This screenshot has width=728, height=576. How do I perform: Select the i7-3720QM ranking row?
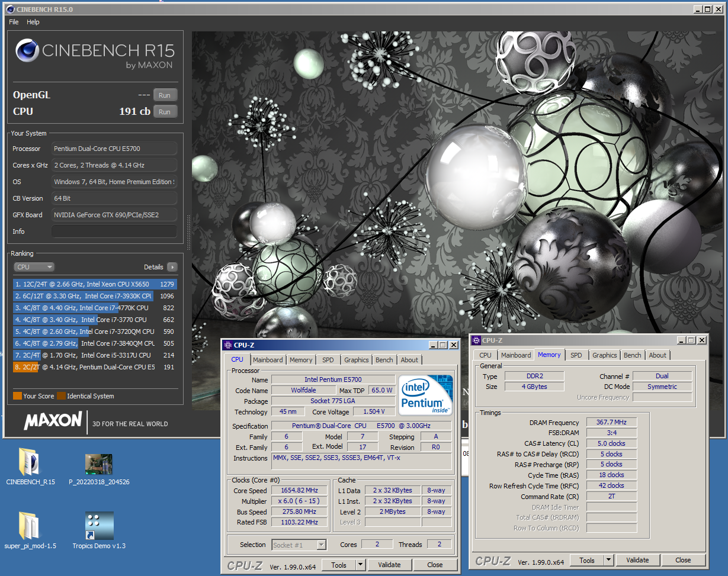click(95, 332)
